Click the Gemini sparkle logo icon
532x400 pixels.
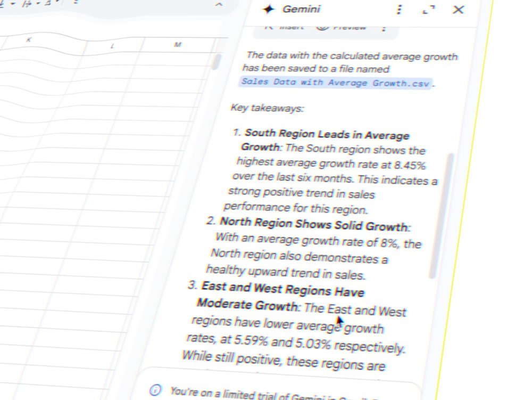click(x=268, y=9)
